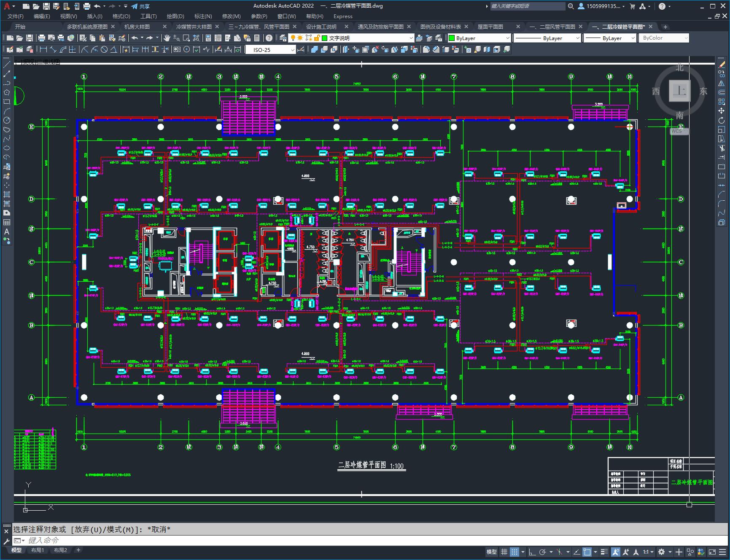Click the Move tool in modify toolbar
Viewport: 730px width, 560px height.
click(722, 111)
